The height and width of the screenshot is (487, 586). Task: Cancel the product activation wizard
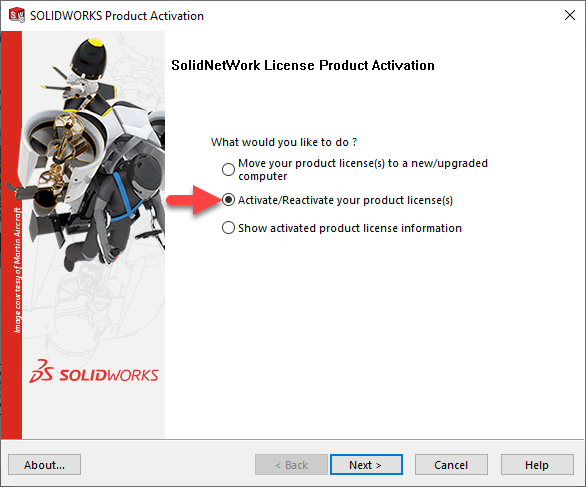[451, 465]
